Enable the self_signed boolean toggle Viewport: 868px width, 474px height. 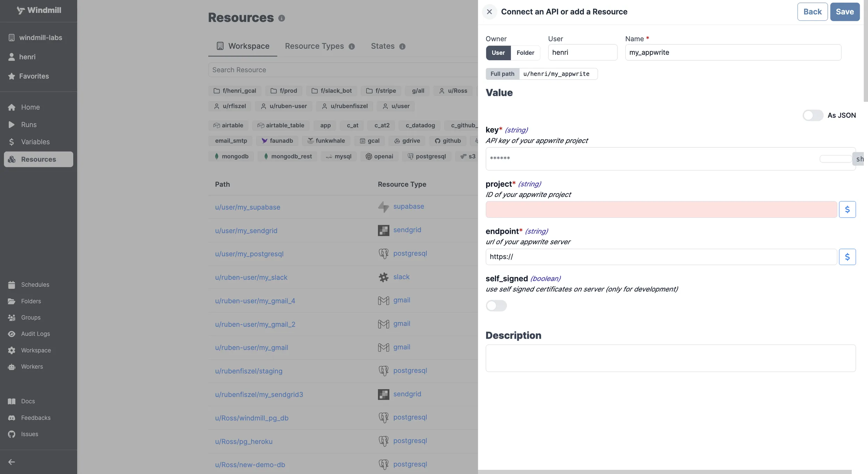pyautogui.click(x=495, y=305)
